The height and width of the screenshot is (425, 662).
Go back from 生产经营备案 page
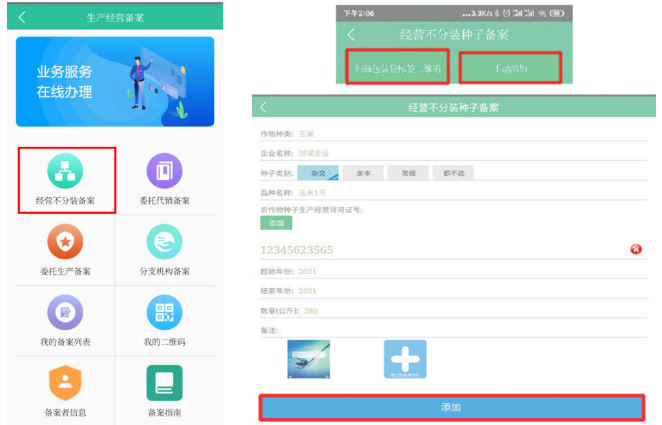click(23, 17)
